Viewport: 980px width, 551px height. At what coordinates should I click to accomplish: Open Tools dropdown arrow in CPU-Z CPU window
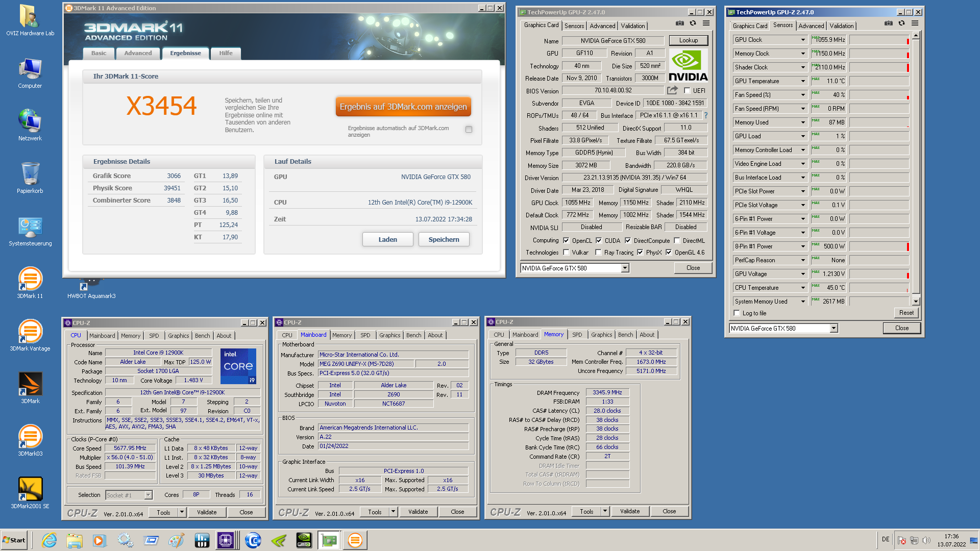pos(182,512)
